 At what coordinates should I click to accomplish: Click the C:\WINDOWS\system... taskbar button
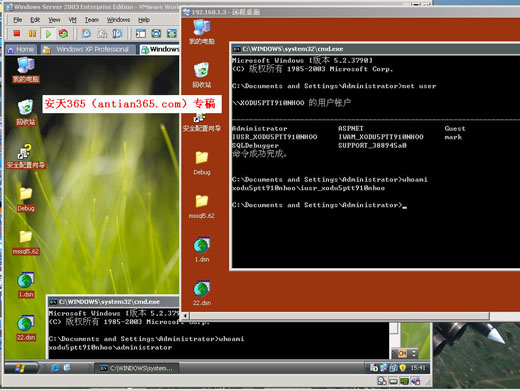(x=137, y=368)
